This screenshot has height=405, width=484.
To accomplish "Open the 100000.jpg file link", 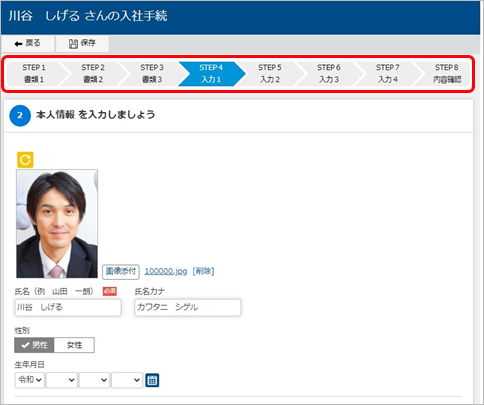I will [166, 271].
